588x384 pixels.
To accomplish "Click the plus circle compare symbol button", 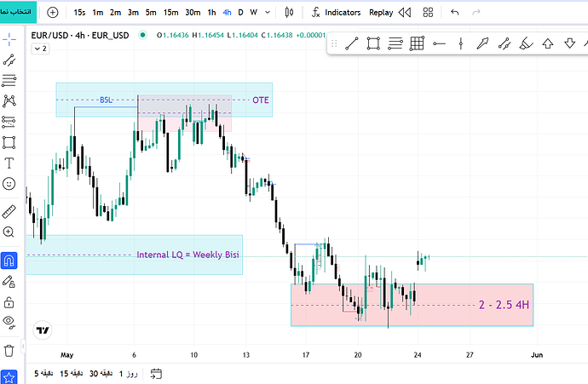I will tap(53, 13).
